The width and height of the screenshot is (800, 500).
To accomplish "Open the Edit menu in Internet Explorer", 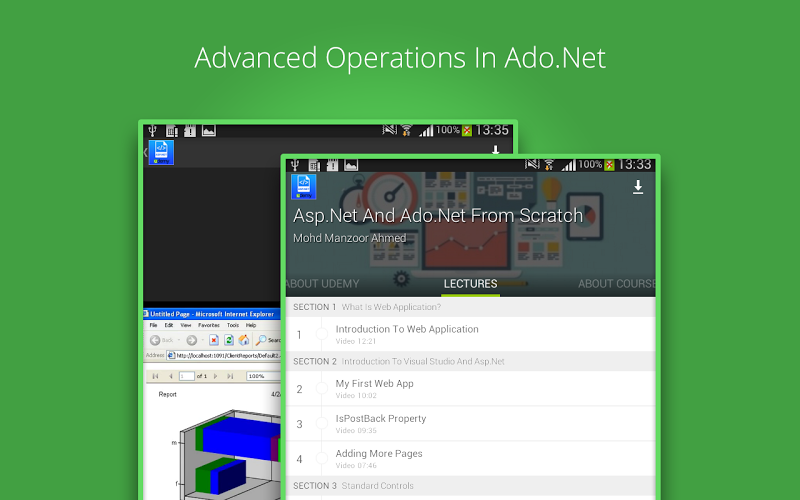I will (168, 325).
